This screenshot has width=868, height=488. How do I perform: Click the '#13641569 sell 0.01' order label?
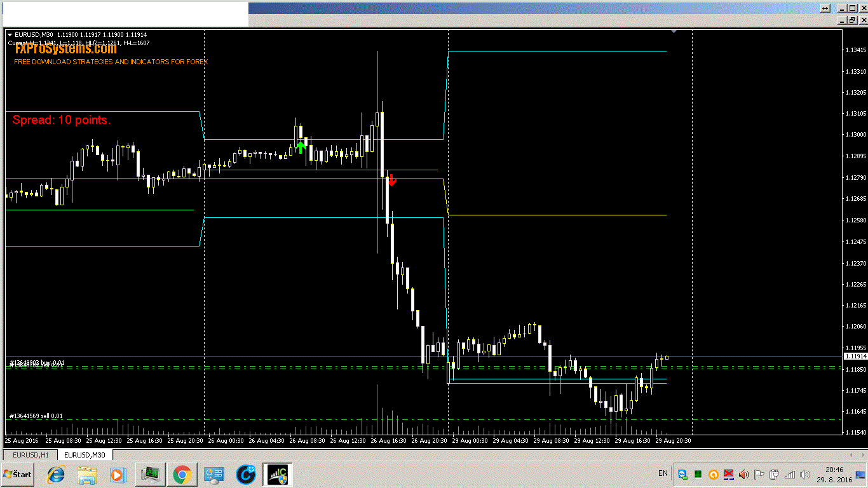pos(36,416)
